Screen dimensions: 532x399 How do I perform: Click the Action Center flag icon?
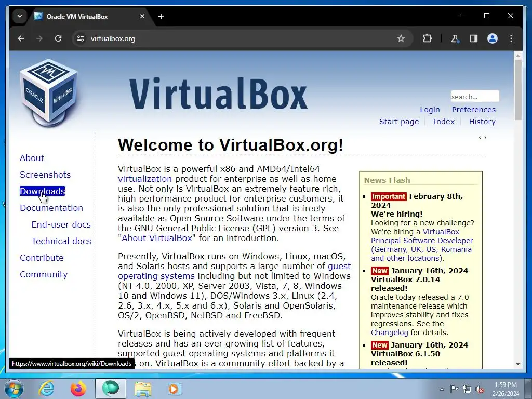click(454, 389)
